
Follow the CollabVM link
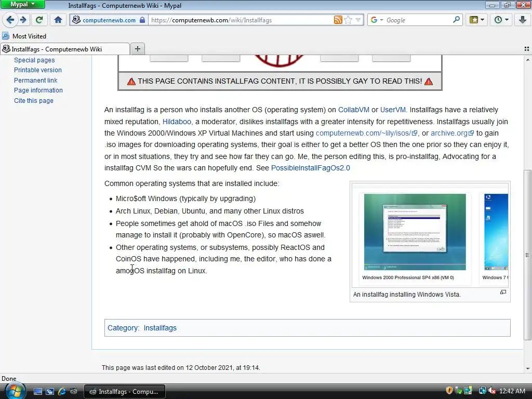tap(353, 110)
